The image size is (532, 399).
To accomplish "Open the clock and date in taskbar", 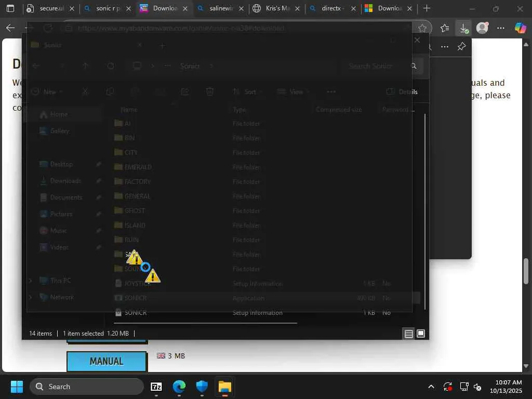I will coord(506,387).
